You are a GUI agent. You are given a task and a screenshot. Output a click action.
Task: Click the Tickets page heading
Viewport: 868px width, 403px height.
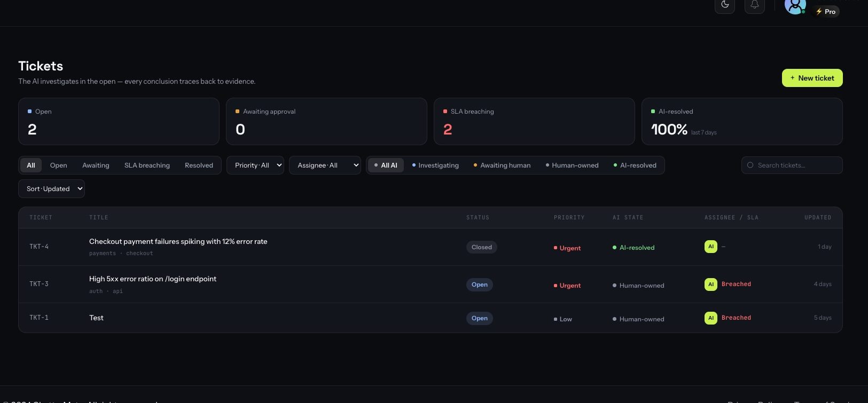[41, 66]
